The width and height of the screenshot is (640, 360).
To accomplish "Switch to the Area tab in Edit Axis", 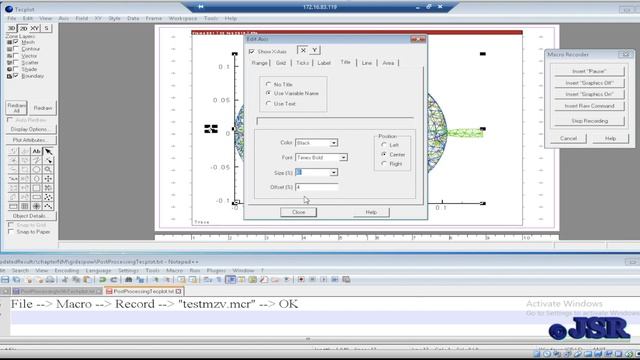I will point(388,63).
